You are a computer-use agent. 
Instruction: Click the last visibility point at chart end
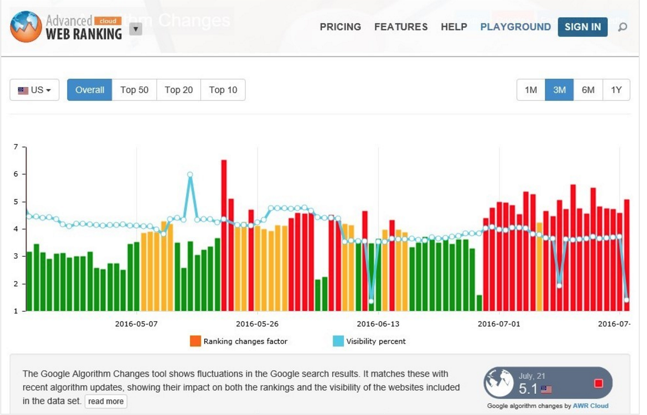(626, 300)
